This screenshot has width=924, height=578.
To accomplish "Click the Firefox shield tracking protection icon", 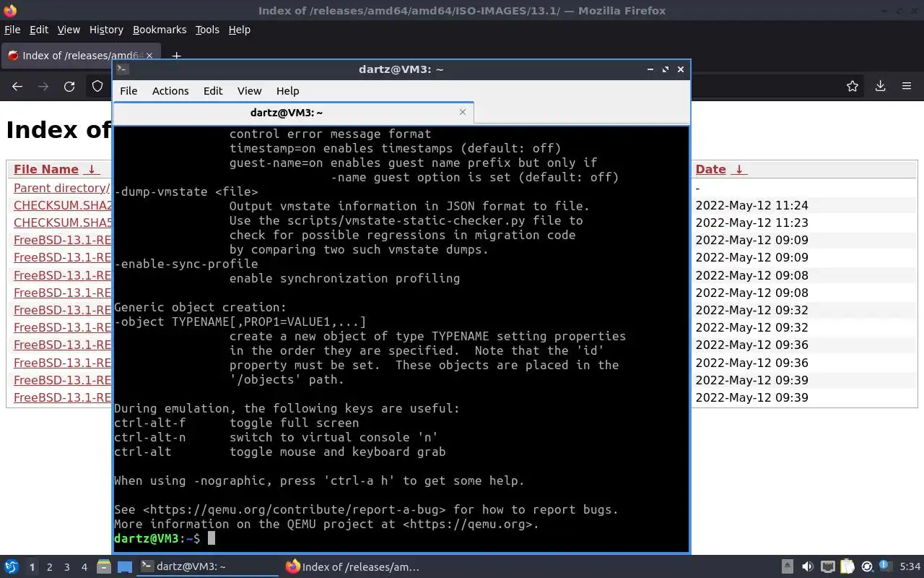I will coord(97,86).
